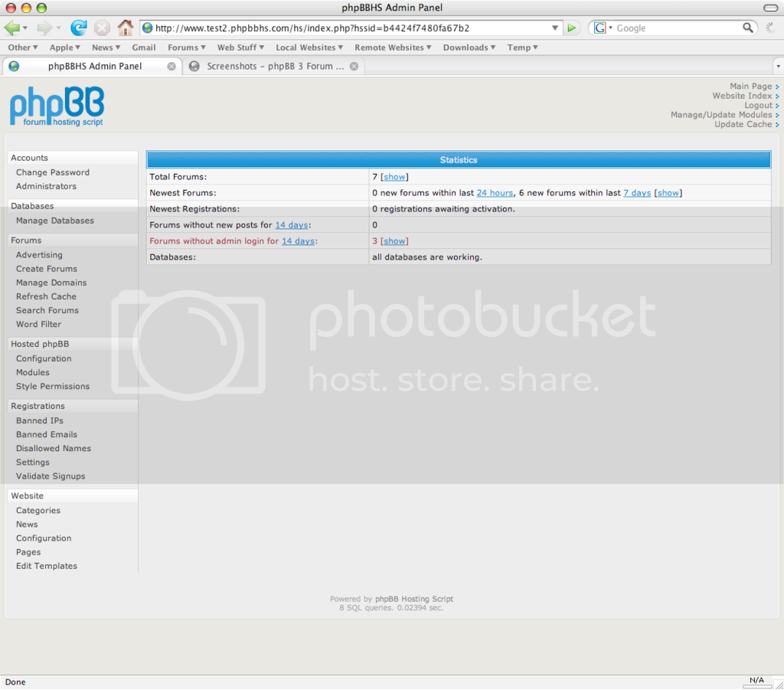Viewport: 784px width, 690px height.
Task: Switch to Screenshots phpBB 3 Forum tab
Action: (x=269, y=67)
